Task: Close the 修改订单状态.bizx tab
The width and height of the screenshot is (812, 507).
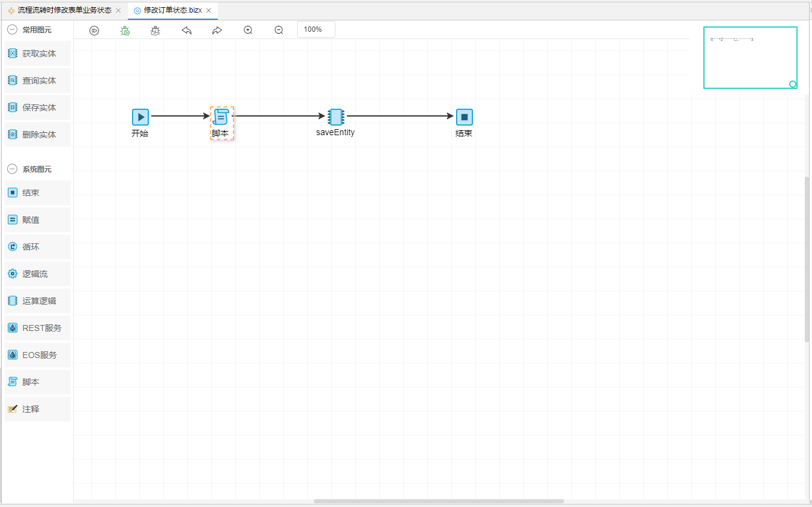Action: click(x=209, y=11)
